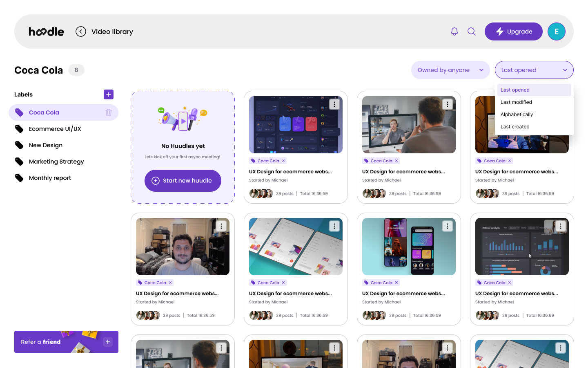Screen dimensions: 588x368
Task: Click Started by Michael on man-at-iMac card
Action: 381,180
